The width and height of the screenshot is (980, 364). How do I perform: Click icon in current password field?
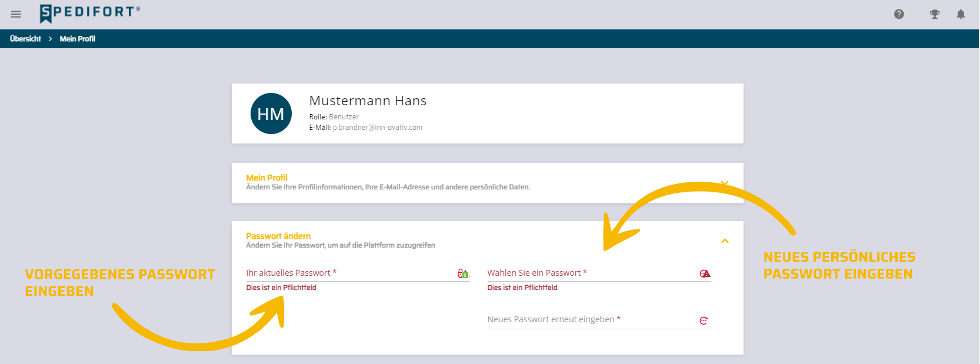pos(464,273)
